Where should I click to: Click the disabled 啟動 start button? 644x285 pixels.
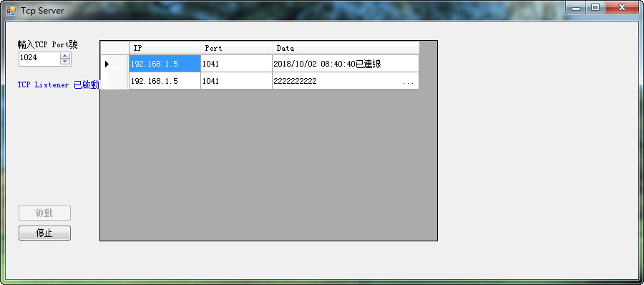pyautogui.click(x=45, y=213)
